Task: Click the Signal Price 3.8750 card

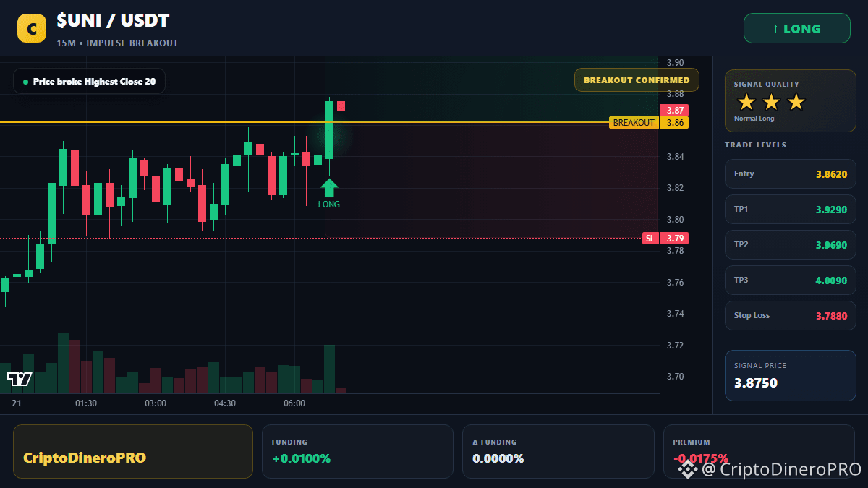Action: pyautogui.click(x=791, y=375)
